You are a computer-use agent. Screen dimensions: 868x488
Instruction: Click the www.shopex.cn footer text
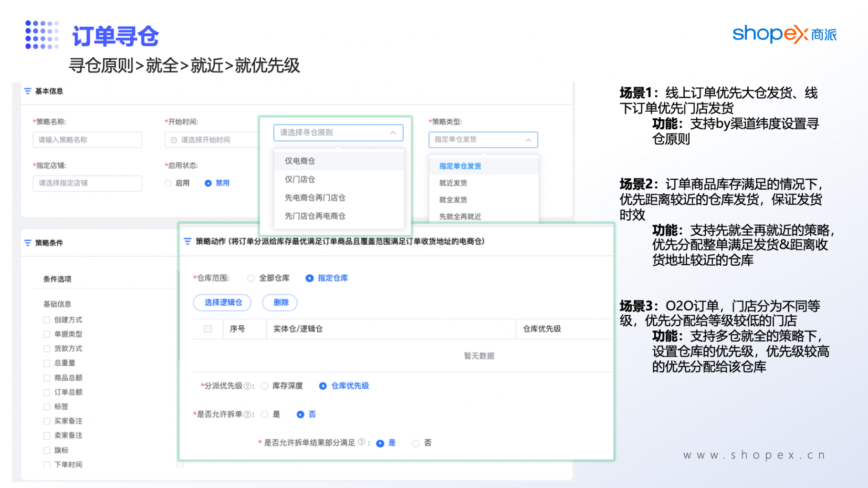pyautogui.click(x=754, y=455)
